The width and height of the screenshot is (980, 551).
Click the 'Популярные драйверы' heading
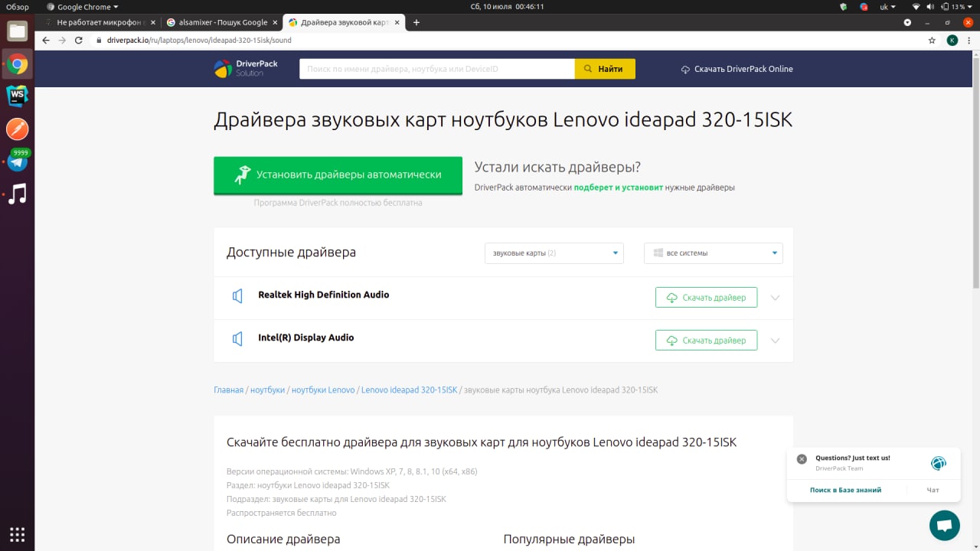(x=569, y=540)
